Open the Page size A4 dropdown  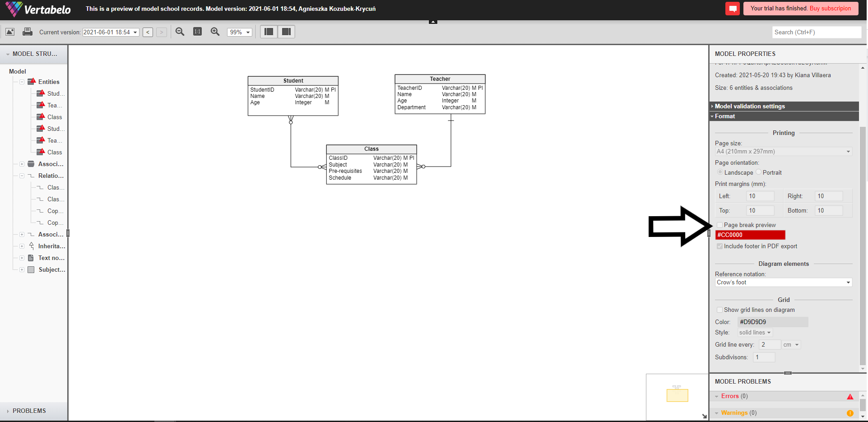[x=784, y=152]
